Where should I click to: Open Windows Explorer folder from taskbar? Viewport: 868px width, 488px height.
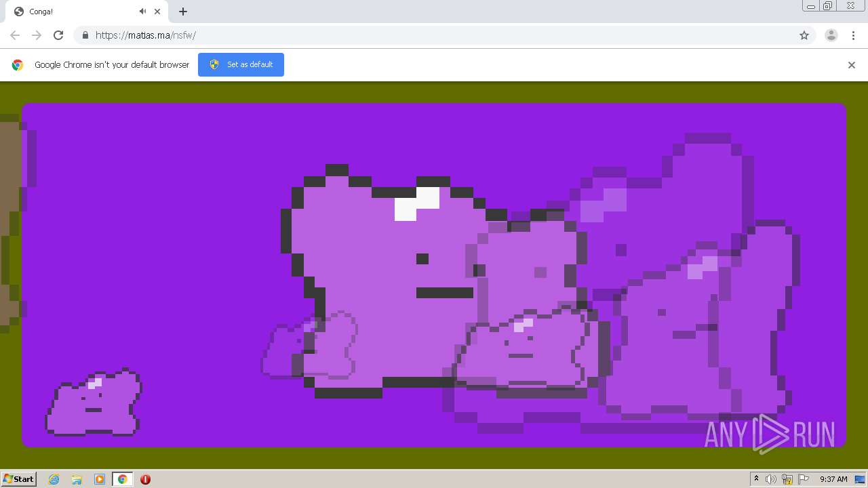click(77, 479)
